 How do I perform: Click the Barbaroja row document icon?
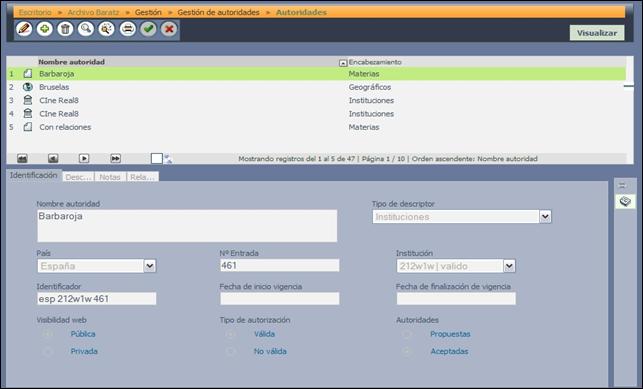(x=27, y=74)
